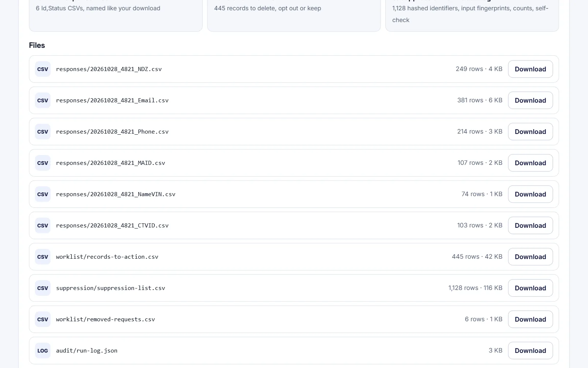Click CSV badge of Phone.csv row
The width and height of the screenshot is (588, 368).
[43, 132]
